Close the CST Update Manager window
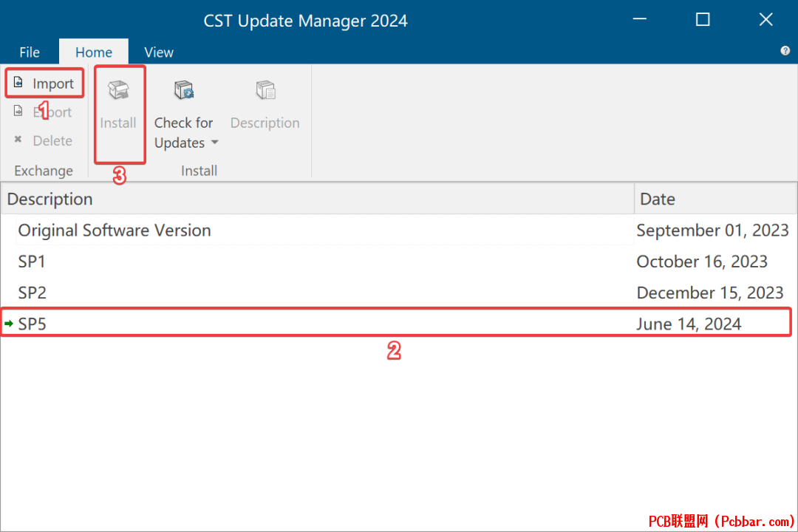Viewport: 798px width, 532px height. tap(766, 19)
